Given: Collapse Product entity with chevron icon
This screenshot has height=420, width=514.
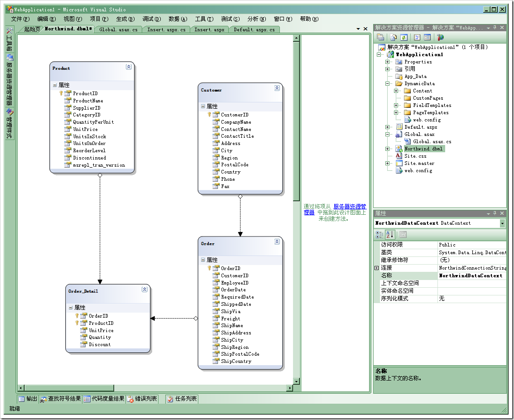Looking at the screenshot, I should (129, 67).
